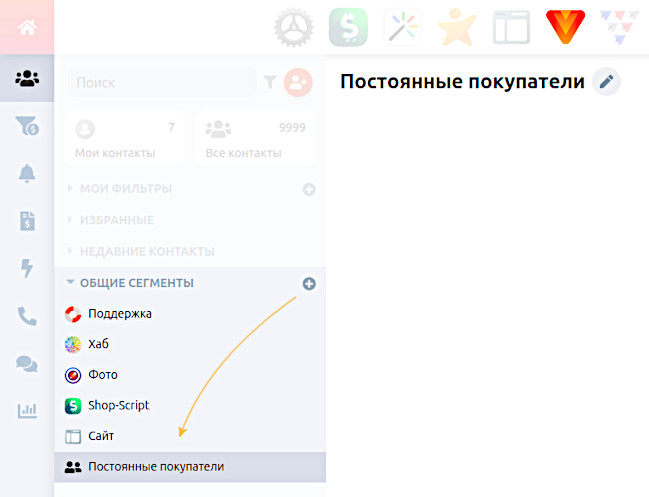Screen dimensions: 649x497
Task: Launch the orange star person app icon
Action: tap(457, 27)
